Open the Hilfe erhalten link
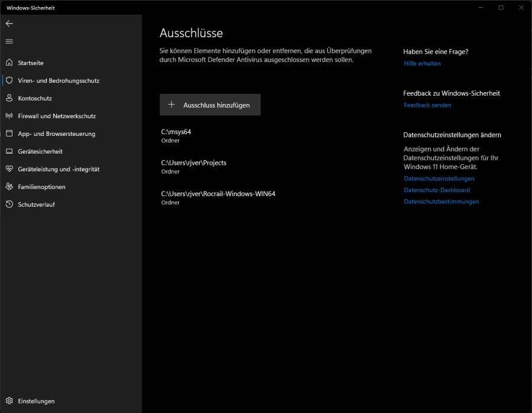Image resolution: width=532 pixels, height=413 pixels. (x=421, y=63)
